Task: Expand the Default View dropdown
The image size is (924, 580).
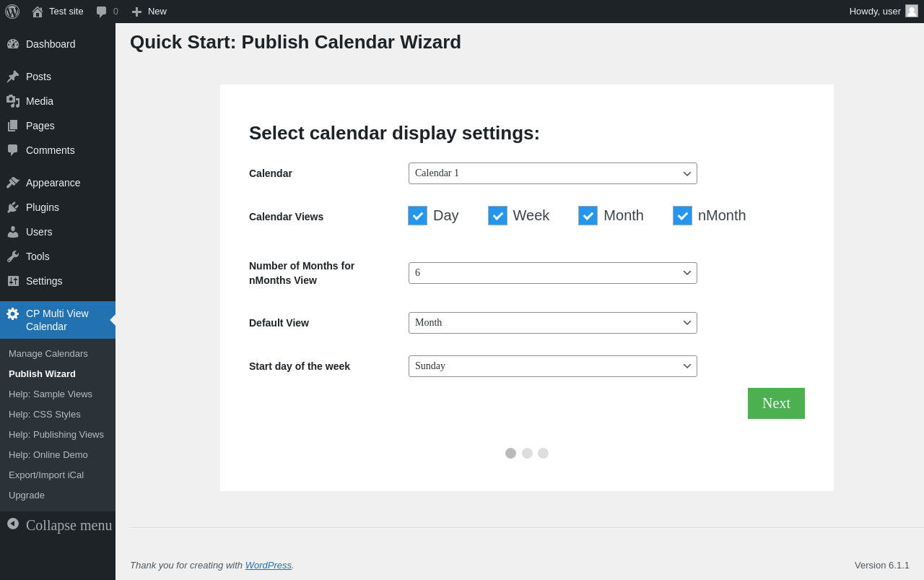Action: click(552, 323)
